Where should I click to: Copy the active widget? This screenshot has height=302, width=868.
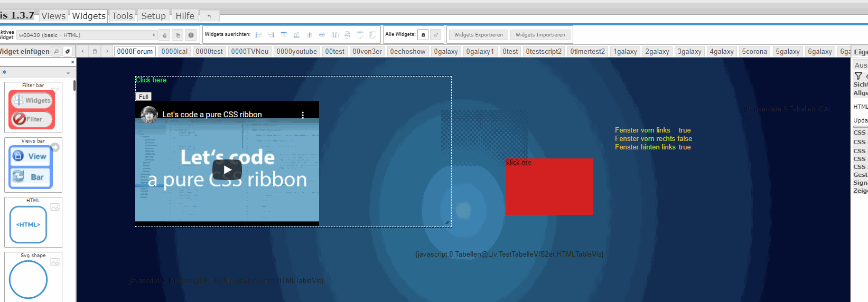178,35
